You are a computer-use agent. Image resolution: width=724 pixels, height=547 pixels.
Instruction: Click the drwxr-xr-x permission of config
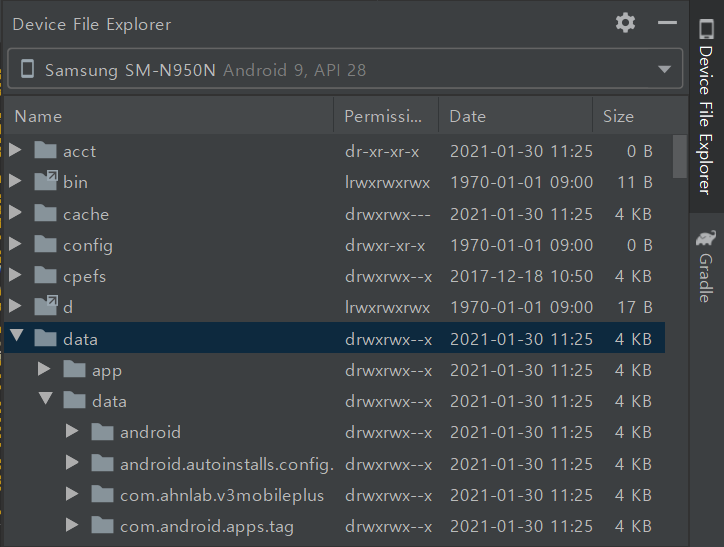click(385, 246)
